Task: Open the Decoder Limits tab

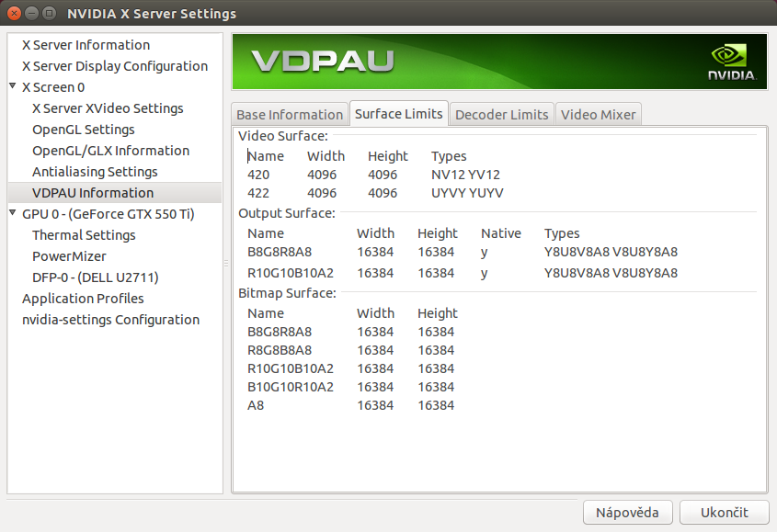Action: (x=501, y=115)
